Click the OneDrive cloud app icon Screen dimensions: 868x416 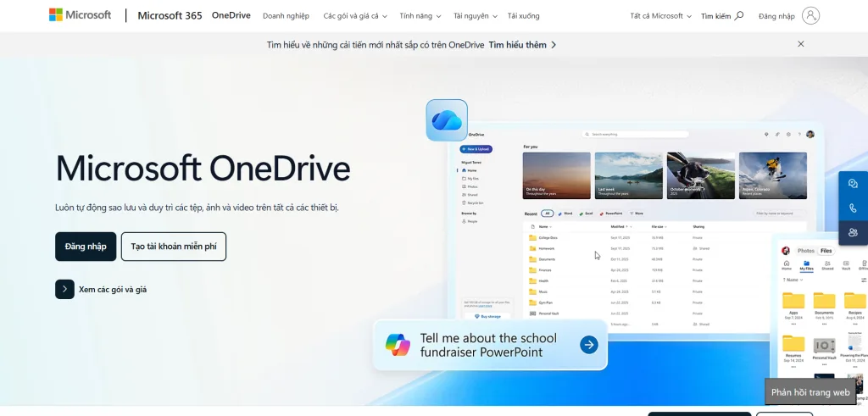[447, 120]
